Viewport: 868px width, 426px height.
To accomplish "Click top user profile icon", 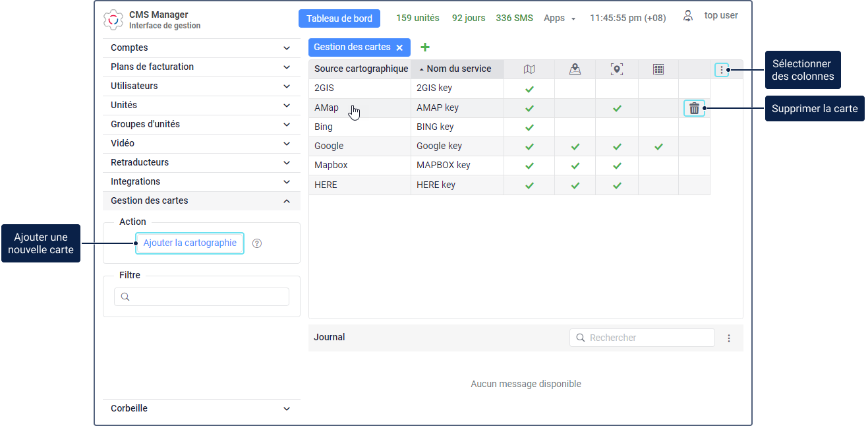I will tap(688, 16).
